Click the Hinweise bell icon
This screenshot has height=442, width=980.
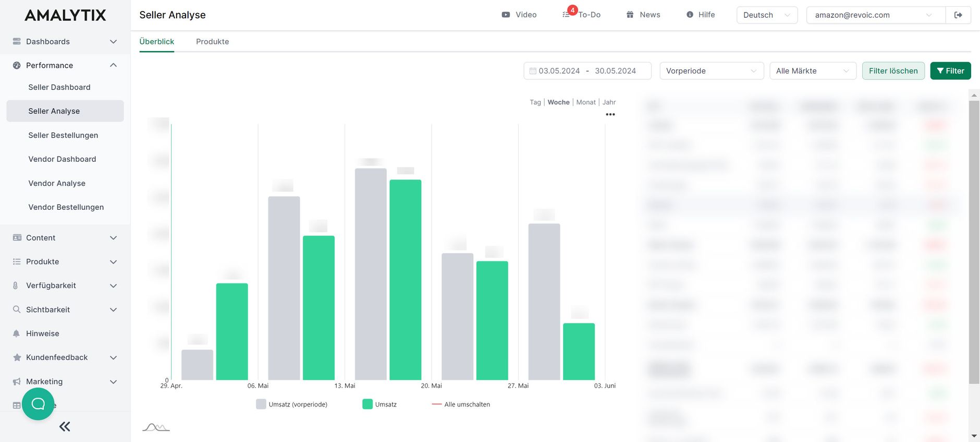[16, 333]
